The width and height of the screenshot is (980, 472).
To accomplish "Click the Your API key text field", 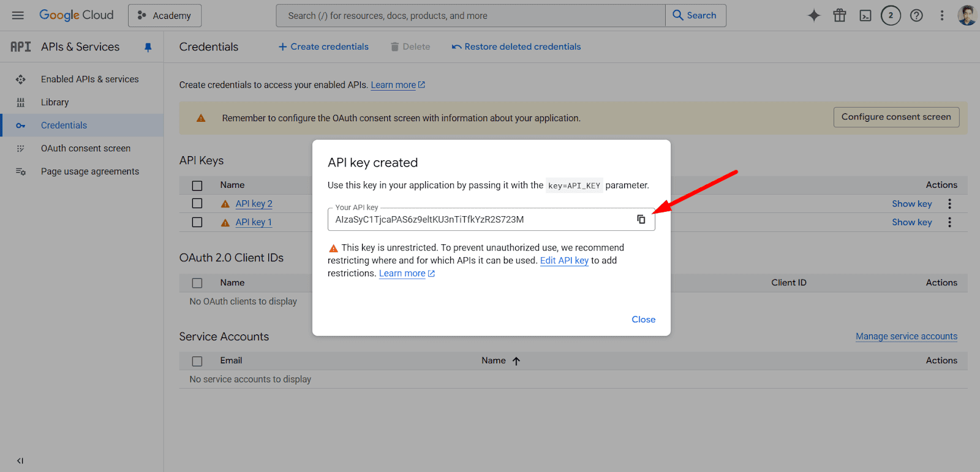I will point(491,219).
